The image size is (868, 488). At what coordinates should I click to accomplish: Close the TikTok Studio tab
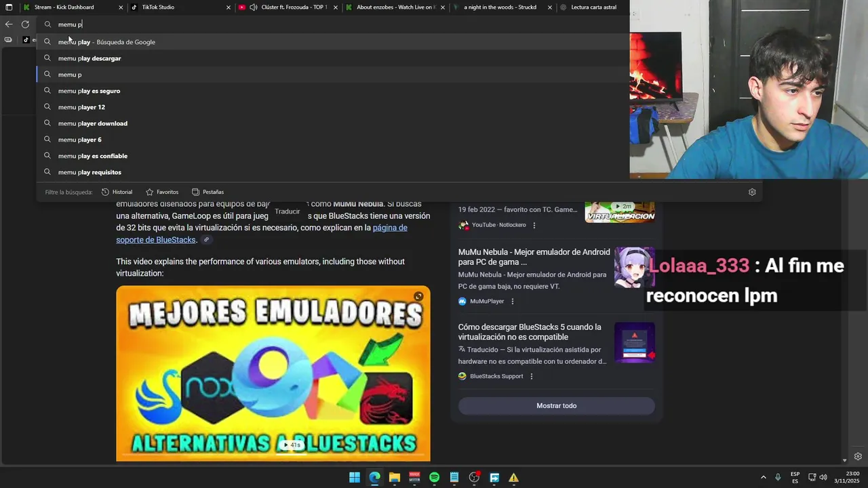tap(229, 7)
